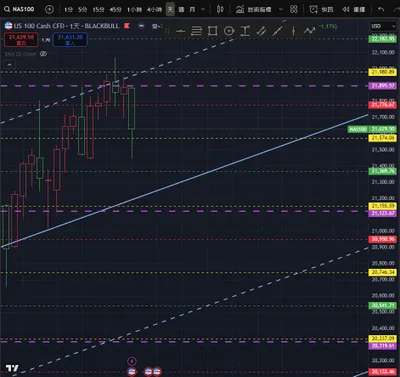
Task: Click the yellow 21,574.09 price label
Action: coord(383,138)
